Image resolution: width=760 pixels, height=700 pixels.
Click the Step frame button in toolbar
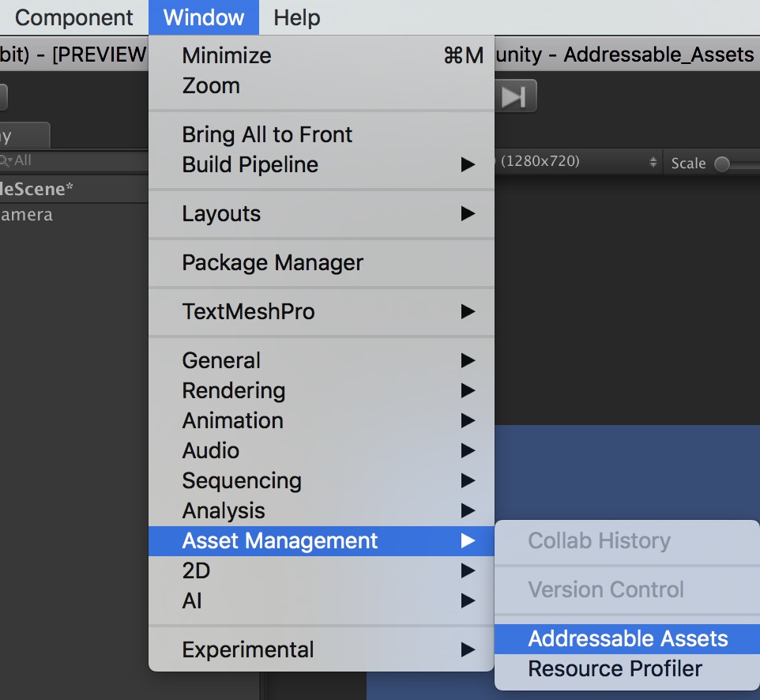tap(514, 97)
